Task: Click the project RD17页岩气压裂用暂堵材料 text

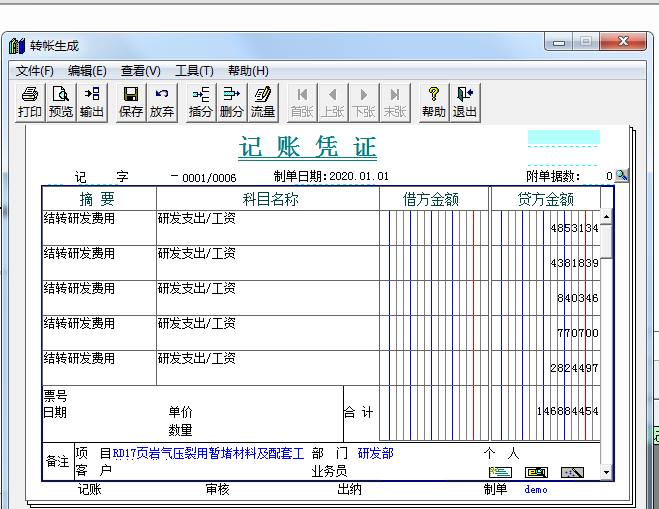Action: (x=208, y=454)
